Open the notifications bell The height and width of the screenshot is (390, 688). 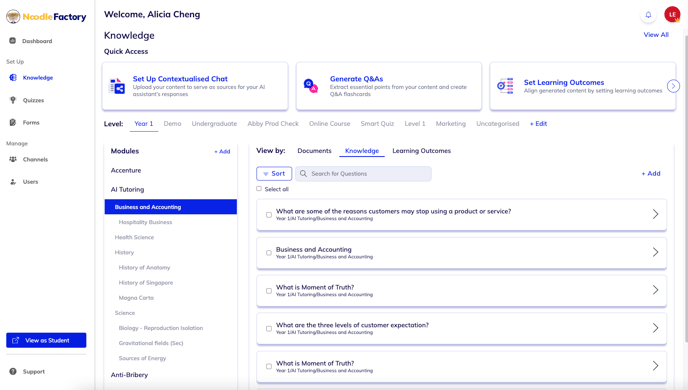(x=648, y=15)
